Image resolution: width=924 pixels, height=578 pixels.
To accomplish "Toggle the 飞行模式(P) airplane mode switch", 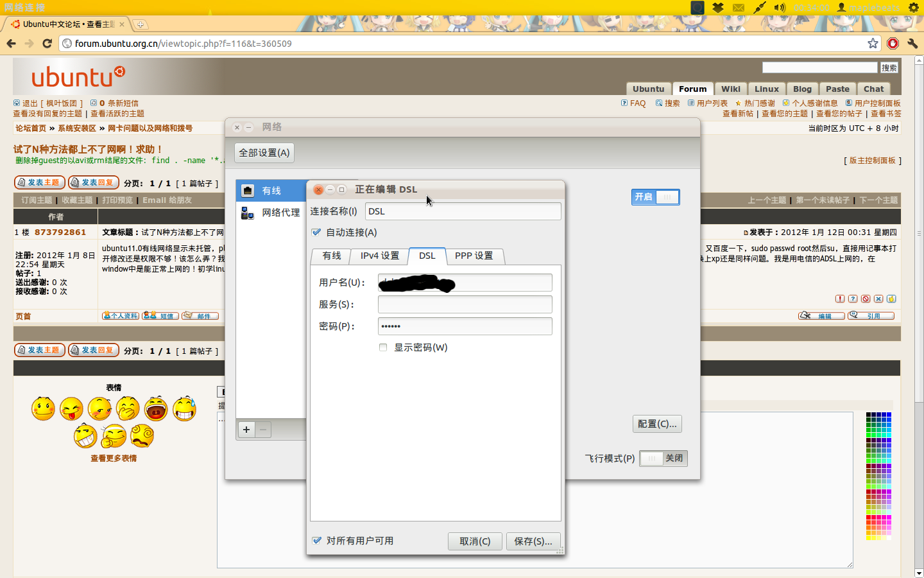I will click(x=663, y=458).
